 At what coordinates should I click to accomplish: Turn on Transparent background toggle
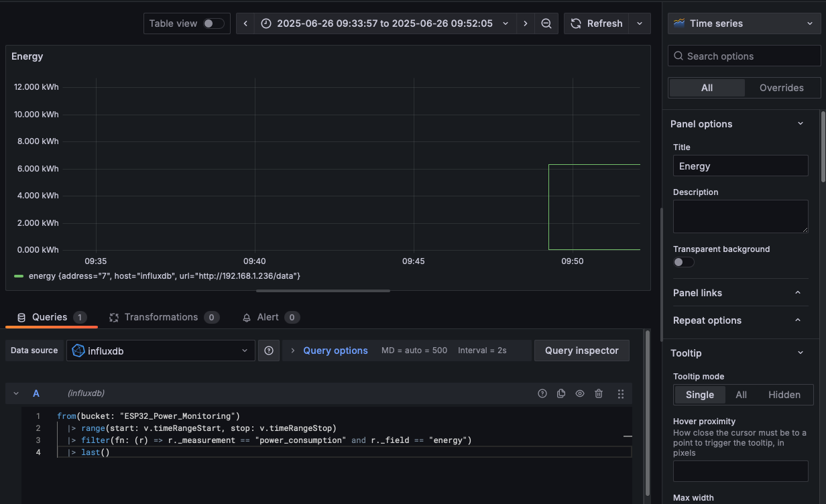point(684,262)
